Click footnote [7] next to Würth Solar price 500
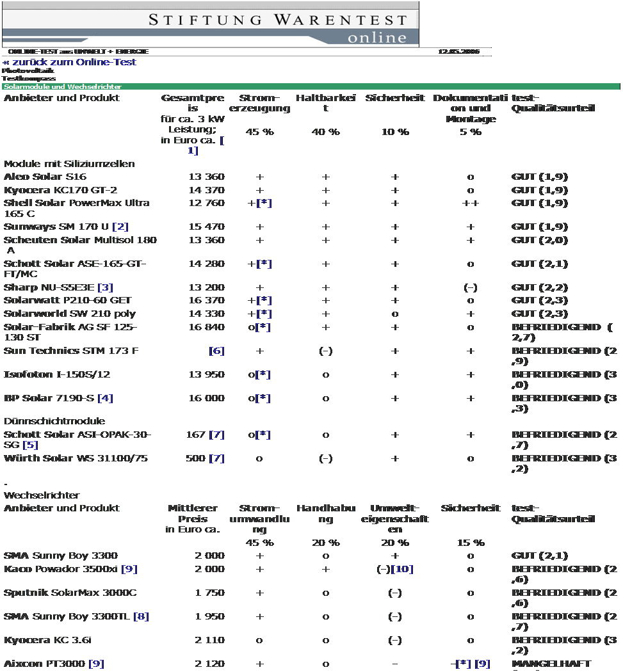The image size is (623, 672). (216, 458)
